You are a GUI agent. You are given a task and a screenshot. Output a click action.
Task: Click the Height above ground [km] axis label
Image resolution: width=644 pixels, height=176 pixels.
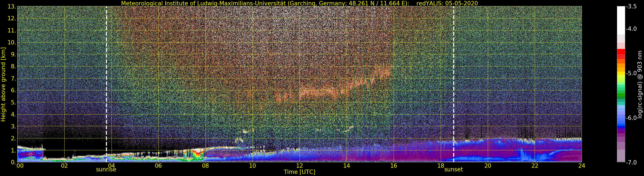(x=3, y=84)
